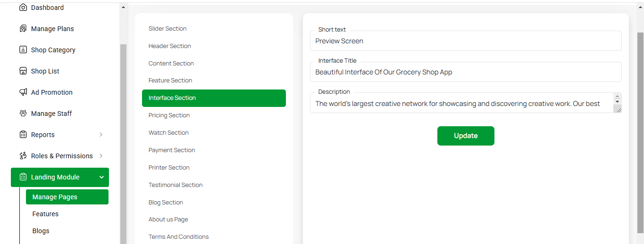This screenshot has width=644, height=244.
Task: Click the Roles & Permissions icon
Action: 23,156
